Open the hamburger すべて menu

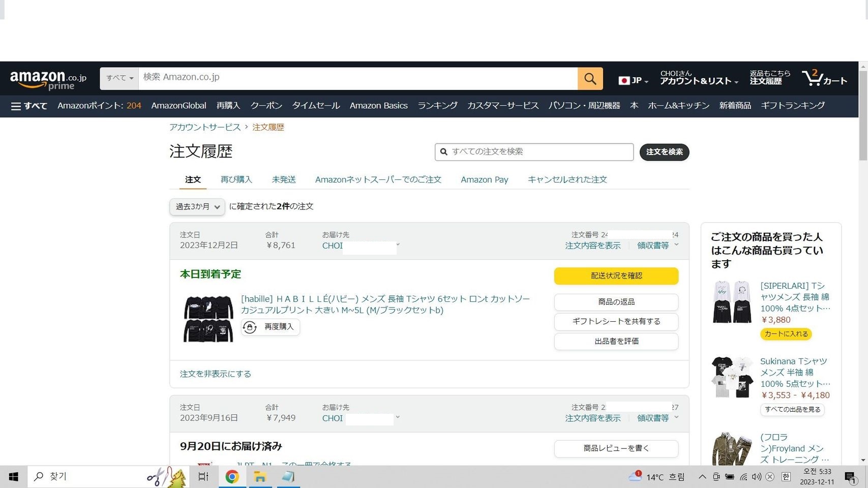[29, 106]
